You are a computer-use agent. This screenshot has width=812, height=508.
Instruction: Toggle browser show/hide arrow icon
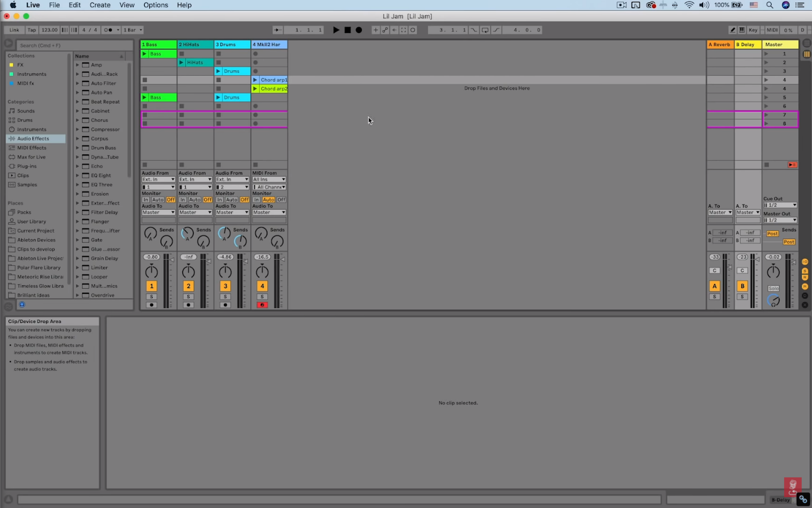[9, 43]
